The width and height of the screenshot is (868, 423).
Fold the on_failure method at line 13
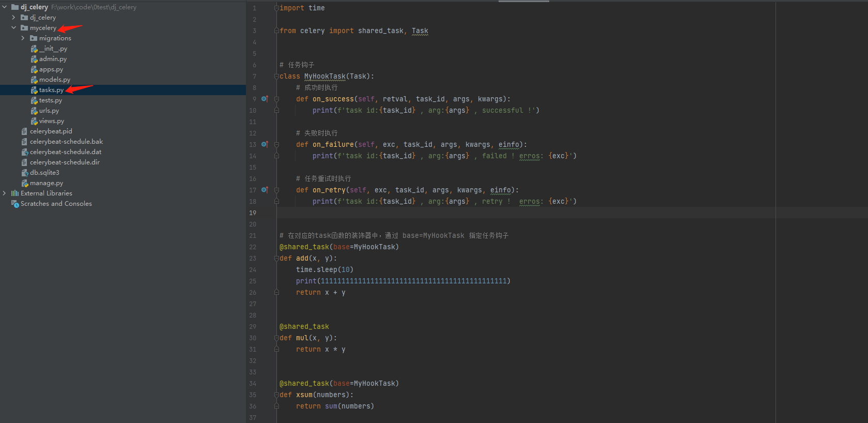(x=276, y=144)
